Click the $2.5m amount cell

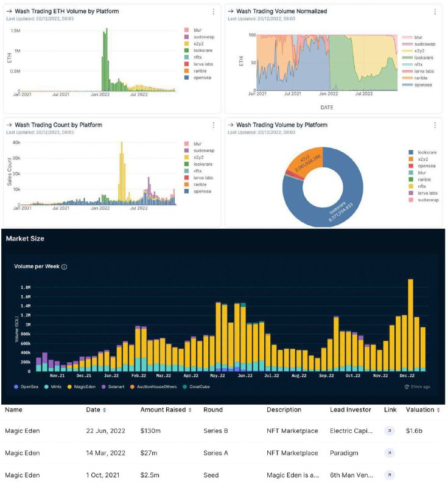click(150, 475)
